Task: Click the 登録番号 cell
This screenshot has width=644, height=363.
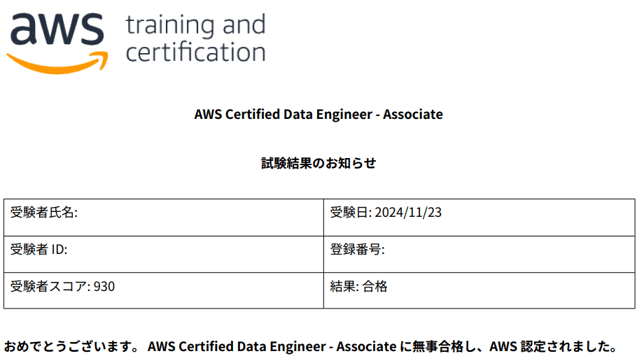Action: point(479,255)
